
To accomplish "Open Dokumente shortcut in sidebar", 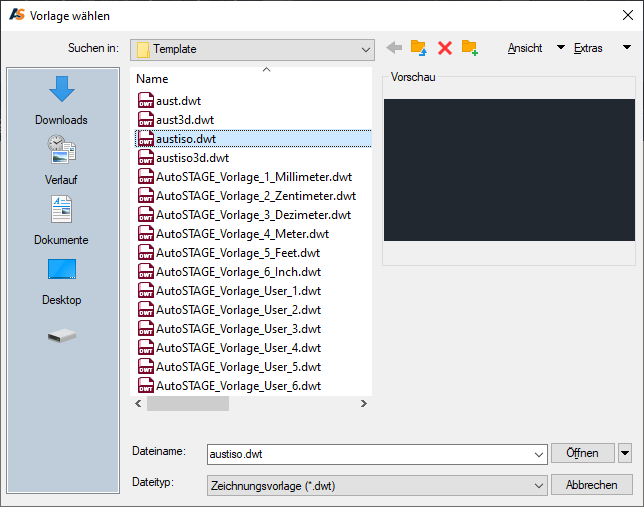I will point(62,220).
